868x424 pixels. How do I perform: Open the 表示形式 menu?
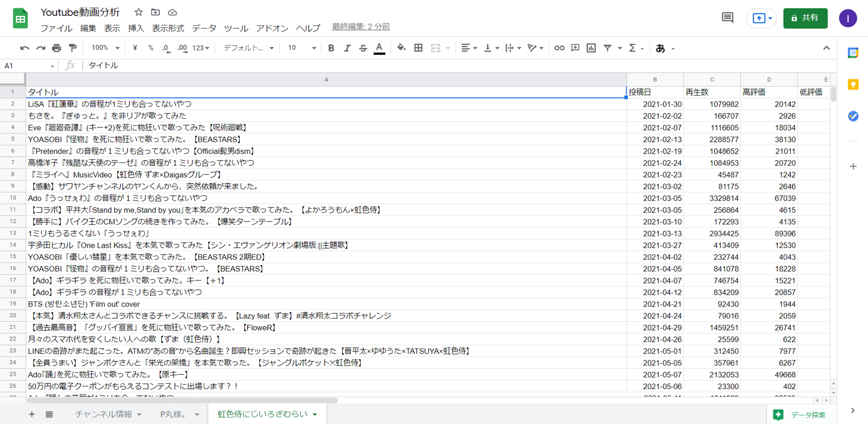tap(168, 28)
